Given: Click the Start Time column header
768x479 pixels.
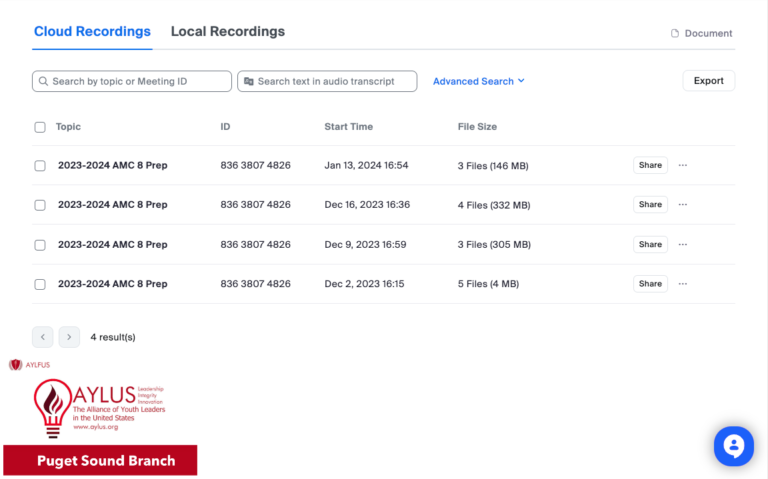Looking at the screenshot, I should [x=349, y=127].
